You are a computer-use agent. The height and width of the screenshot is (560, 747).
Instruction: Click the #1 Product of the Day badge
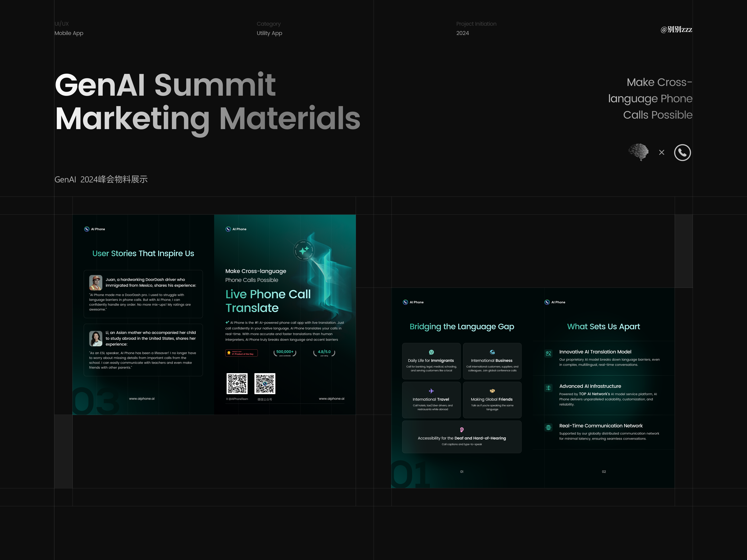(x=241, y=353)
